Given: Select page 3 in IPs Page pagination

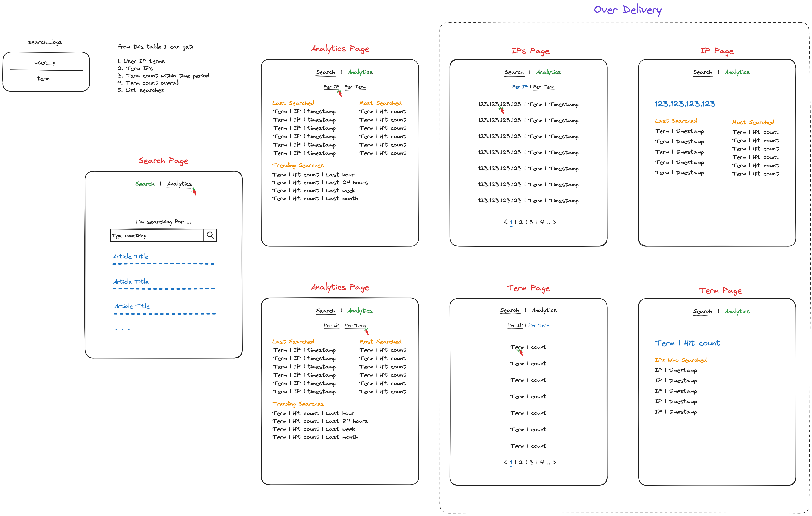Looking at the screenshot, I should [x=532, y=222].
